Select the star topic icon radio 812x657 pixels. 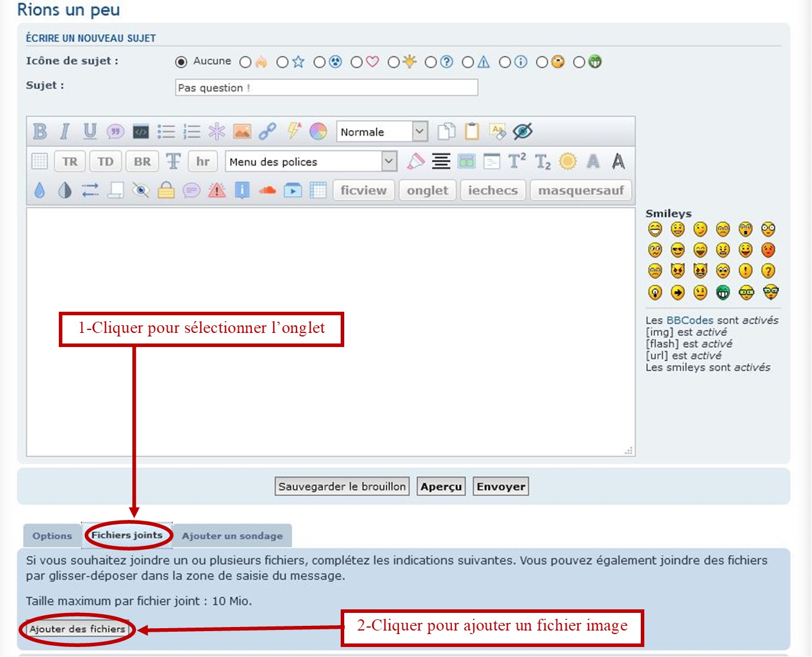click(x=282, y=62)
